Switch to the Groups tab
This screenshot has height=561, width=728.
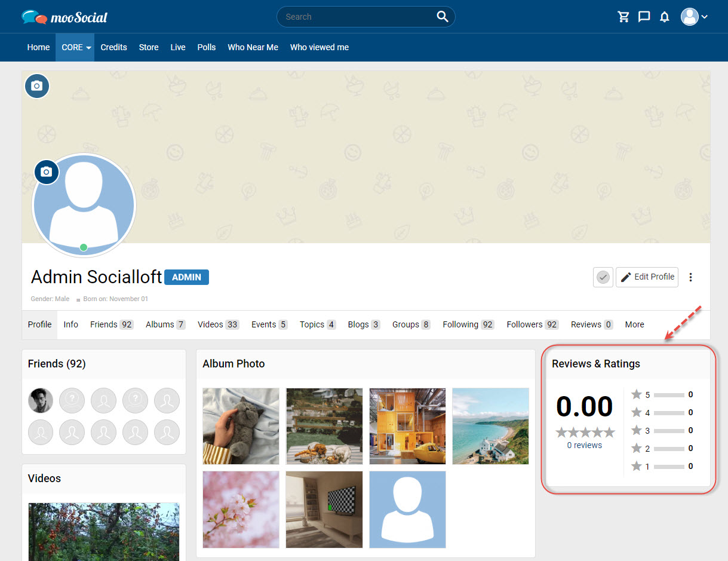[x=411, y=325]
